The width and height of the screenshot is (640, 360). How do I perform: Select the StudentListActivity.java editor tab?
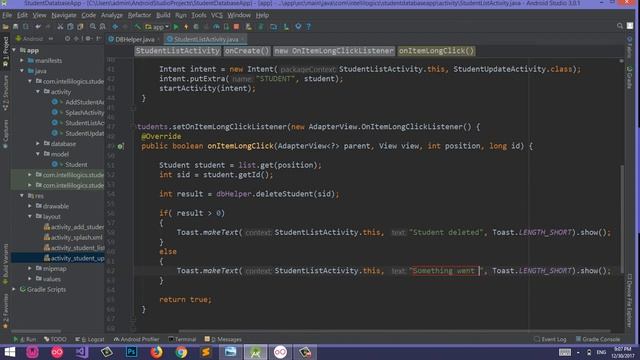205,39
